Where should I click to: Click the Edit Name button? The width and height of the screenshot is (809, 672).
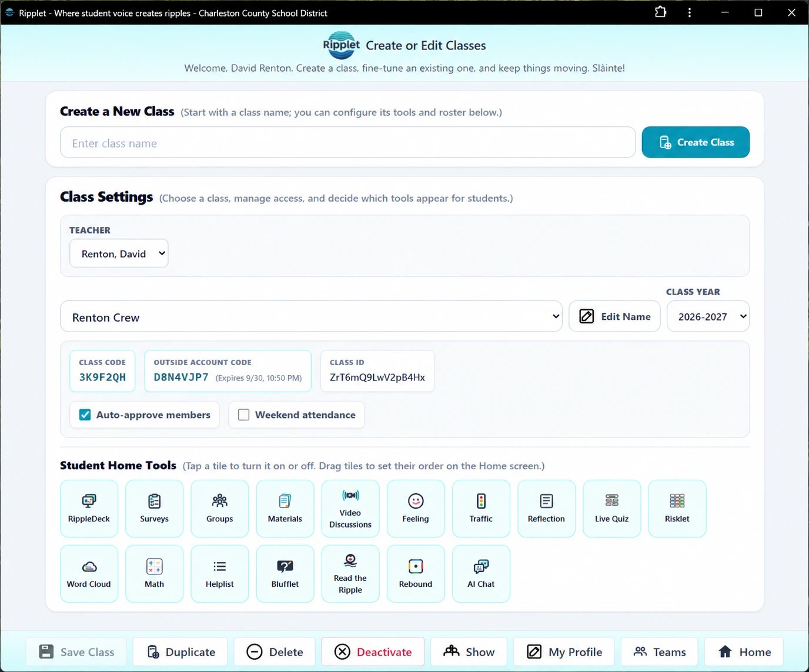(x=614, y=317)
